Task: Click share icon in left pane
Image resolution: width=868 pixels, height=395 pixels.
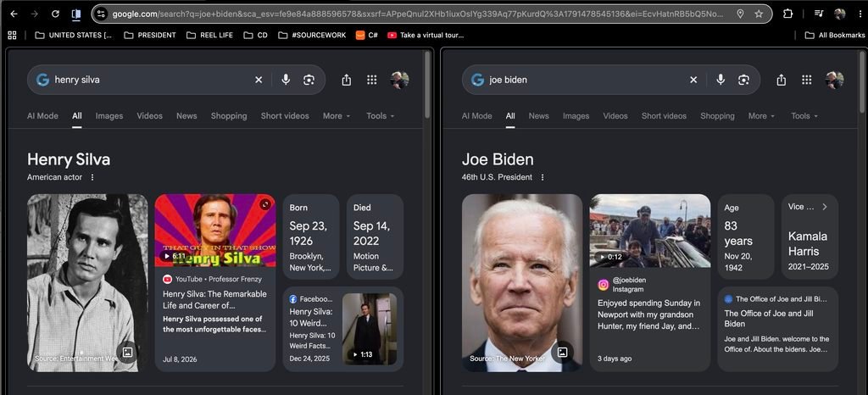Action: click(347, 80)
